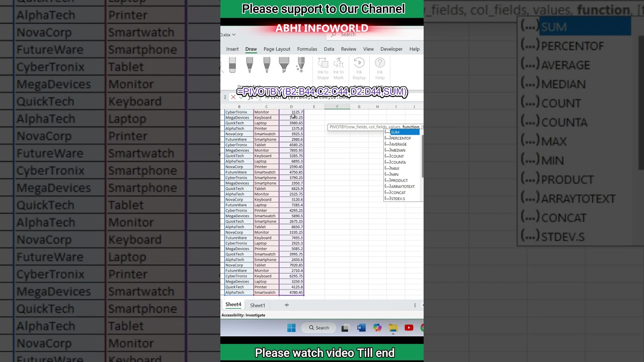
Task: Click the cell containing 6825.9
Action: tap(292, 189)
